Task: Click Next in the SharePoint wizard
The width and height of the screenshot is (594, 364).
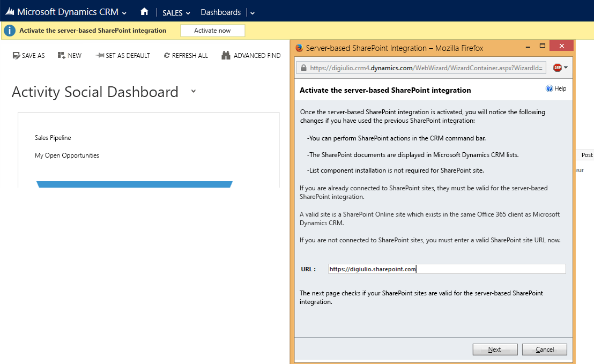Action: [x=495, y=349]
